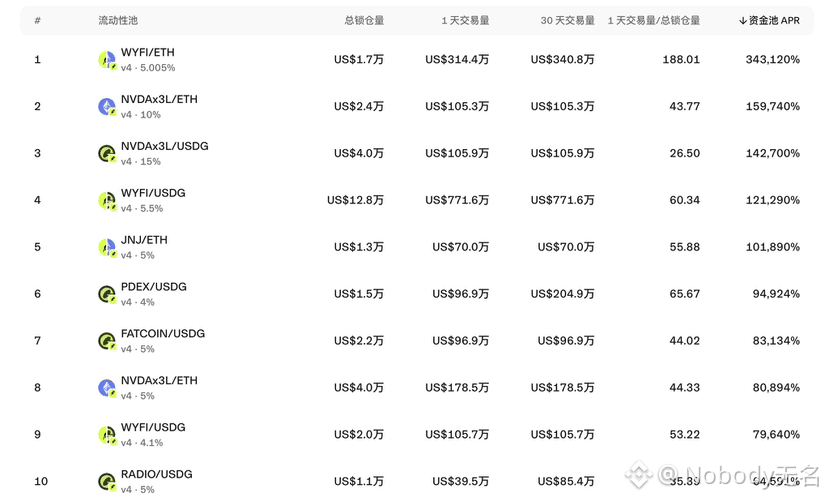Click the NVDAx3L/ETH 10% pool icon

pos(107,107)
